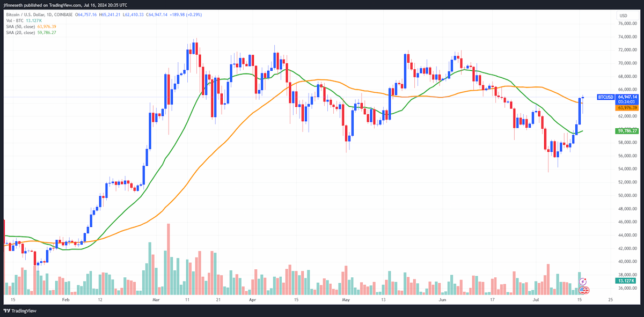Click the tallest red volume bar in March
This screenshot has width=644, height=317.
(169, 260)
